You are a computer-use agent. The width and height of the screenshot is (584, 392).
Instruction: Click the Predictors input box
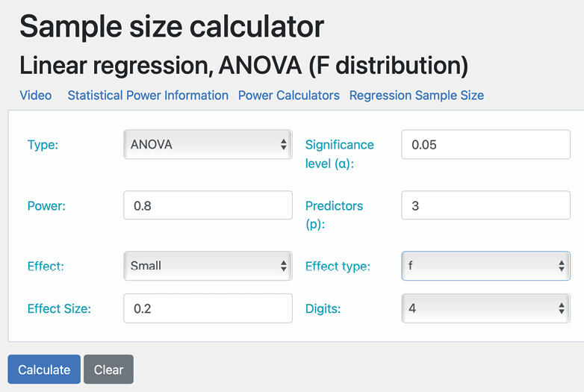pos(485,205)
